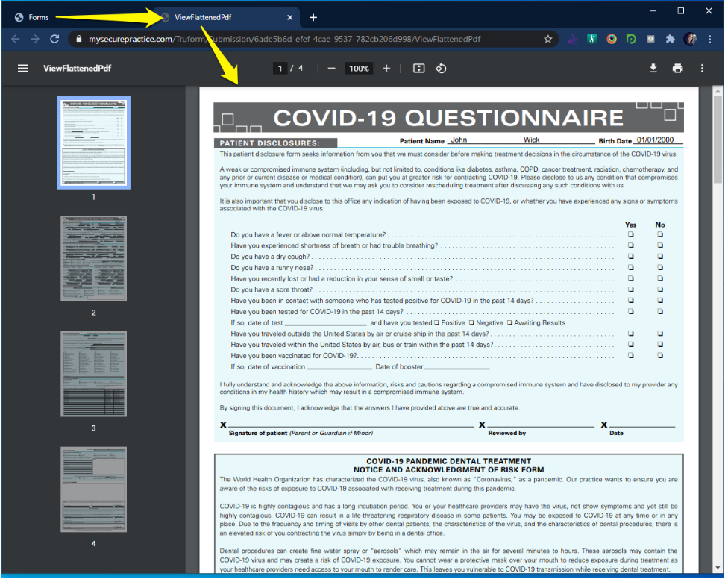The width and height of the screenshot is (728, 579).
Task: Click the page number input field
Action: (281, 69)
